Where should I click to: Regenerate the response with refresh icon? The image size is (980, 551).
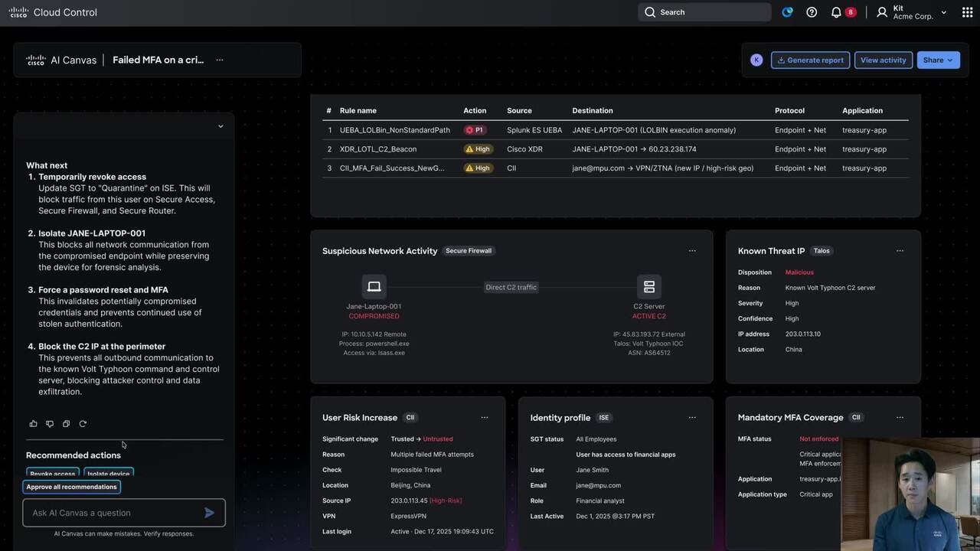[x=83, y=424]
